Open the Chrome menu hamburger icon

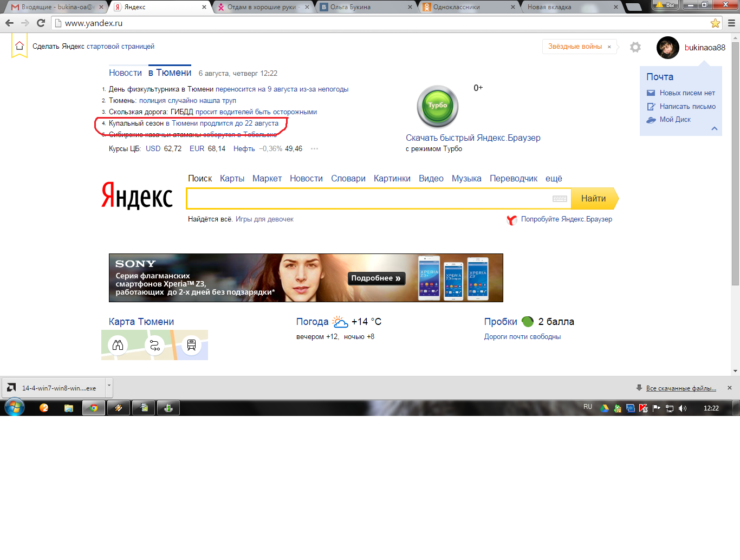[731, 23]
